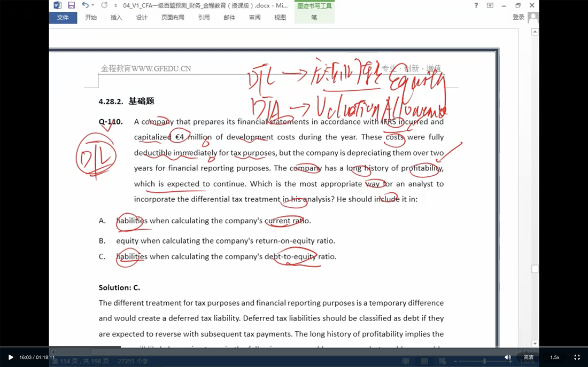Viewport: 588px width, 367px height.
Task: Switch to the 审阅 (Review) tab
Action: click(x=254, y=18)
